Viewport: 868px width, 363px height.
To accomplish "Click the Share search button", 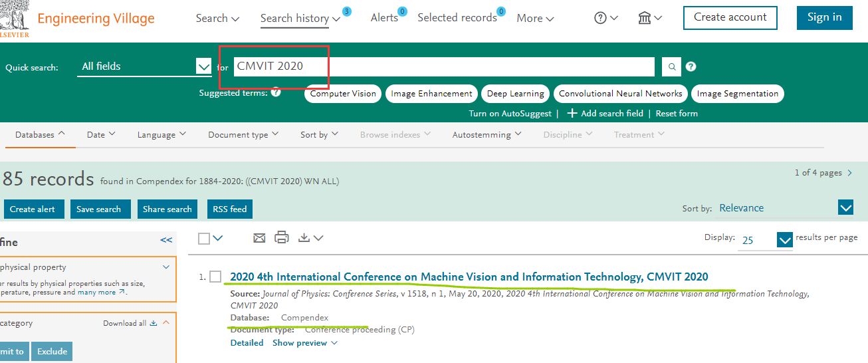I will (x=167, y=209).
